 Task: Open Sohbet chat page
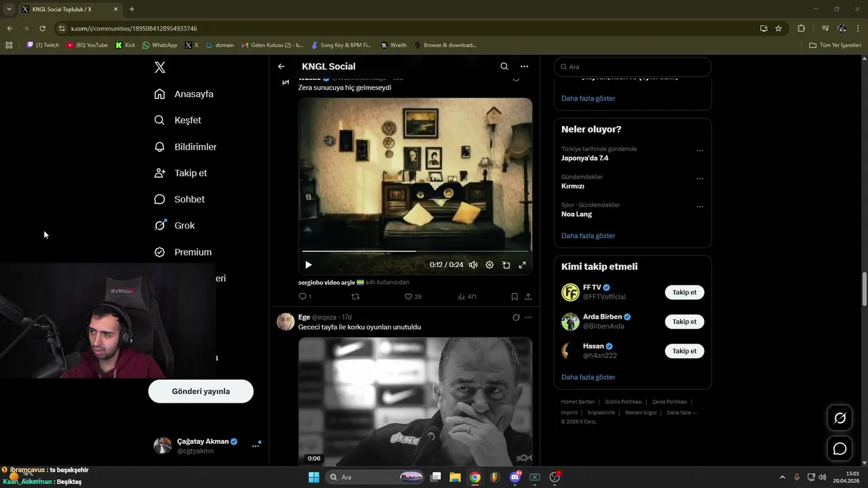tap(179, 199)
